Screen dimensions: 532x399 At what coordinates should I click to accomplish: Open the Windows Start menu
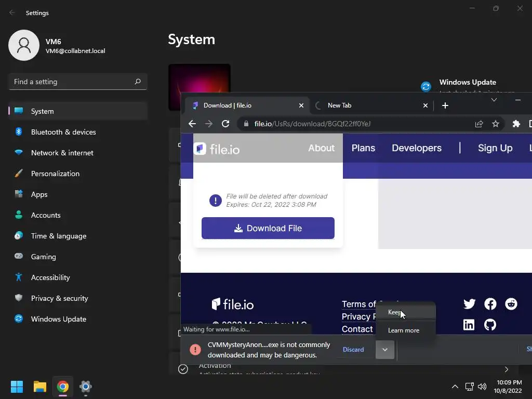tap(17, 387)
